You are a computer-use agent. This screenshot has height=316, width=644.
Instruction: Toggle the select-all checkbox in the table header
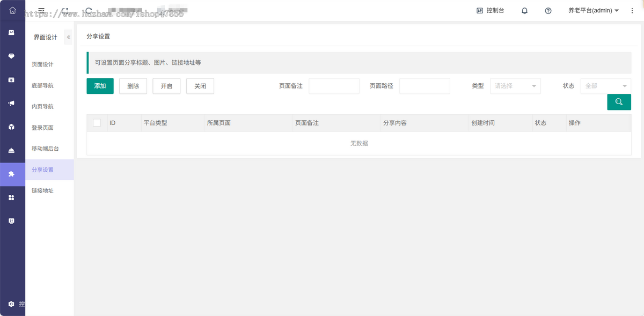pos(97,122)
